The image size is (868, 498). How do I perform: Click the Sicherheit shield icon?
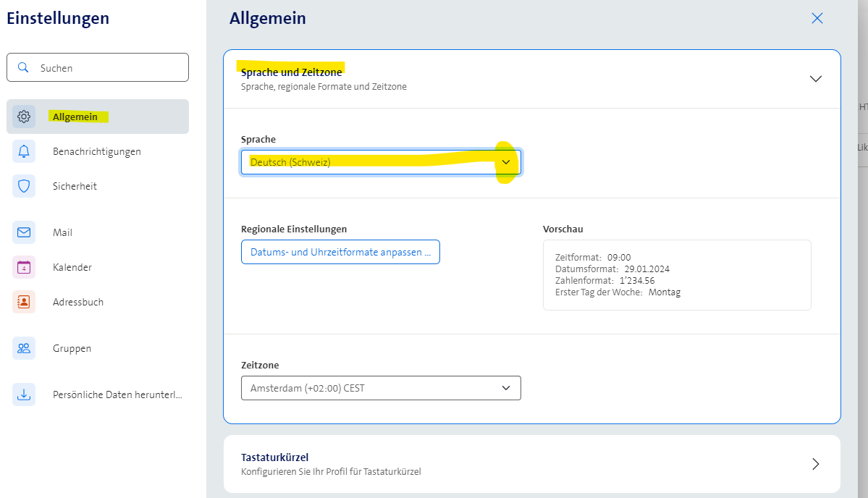pyautogui.click(x=24, y=186)
